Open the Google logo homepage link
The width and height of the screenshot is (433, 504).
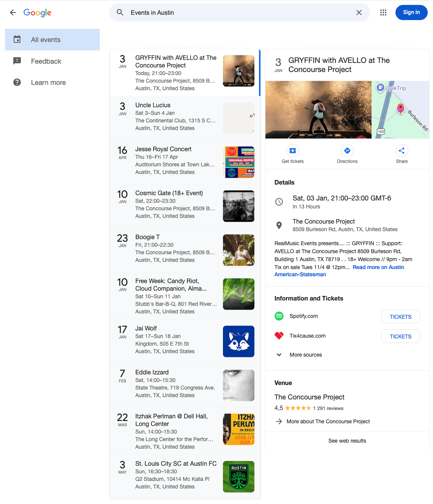coord(38,13)
